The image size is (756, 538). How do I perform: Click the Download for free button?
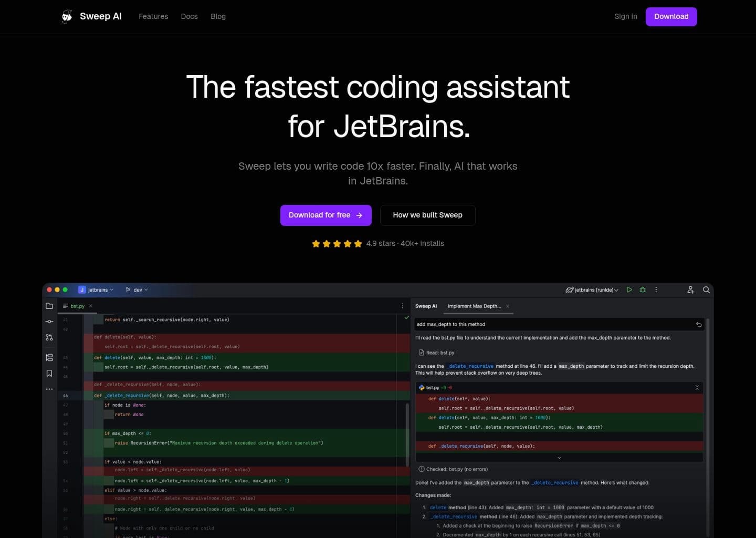coord(326,215)
